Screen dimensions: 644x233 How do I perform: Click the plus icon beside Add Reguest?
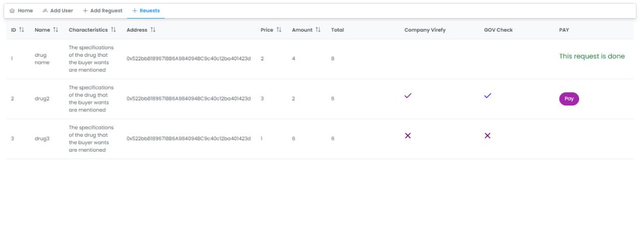click(85, 11)
